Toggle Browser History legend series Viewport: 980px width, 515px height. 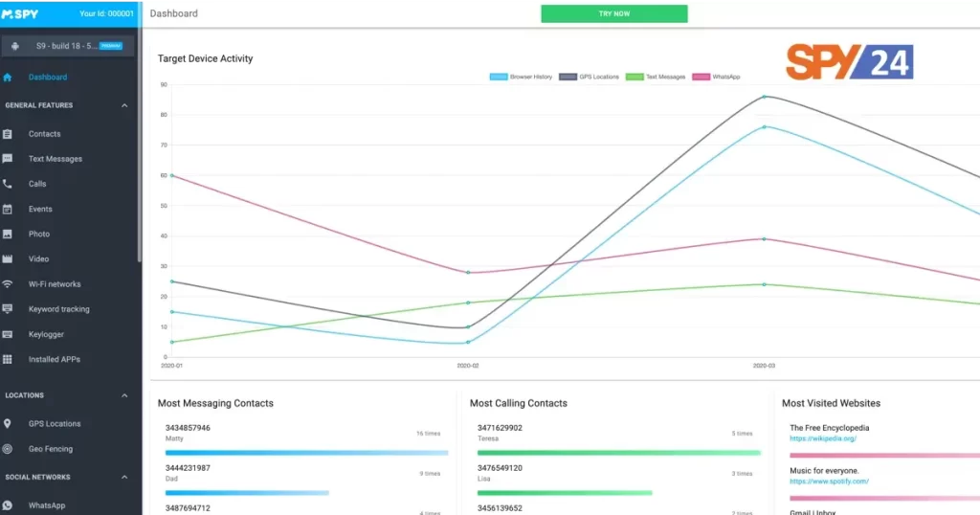point(521,77)
